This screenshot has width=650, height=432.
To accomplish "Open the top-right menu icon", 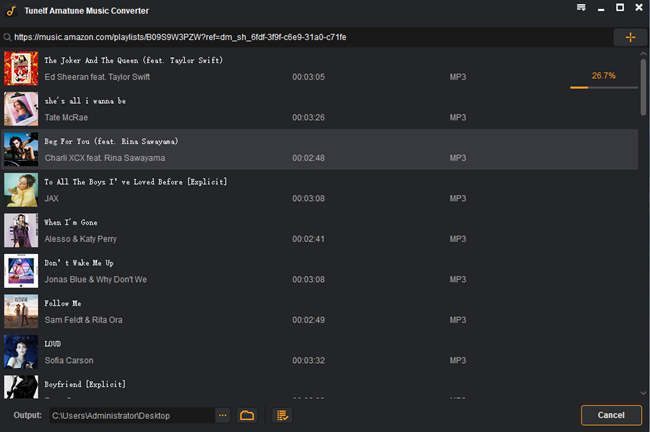I will point(581,8).
